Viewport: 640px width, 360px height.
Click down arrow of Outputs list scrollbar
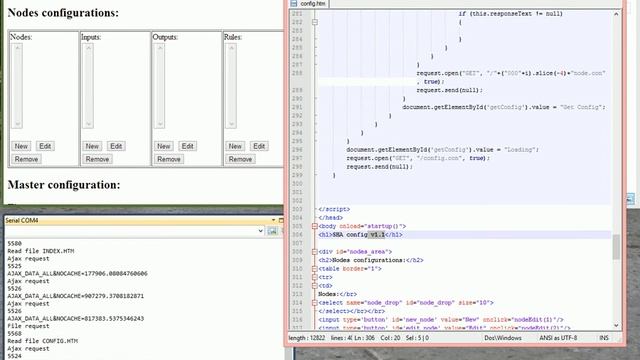tap(160, 124)
